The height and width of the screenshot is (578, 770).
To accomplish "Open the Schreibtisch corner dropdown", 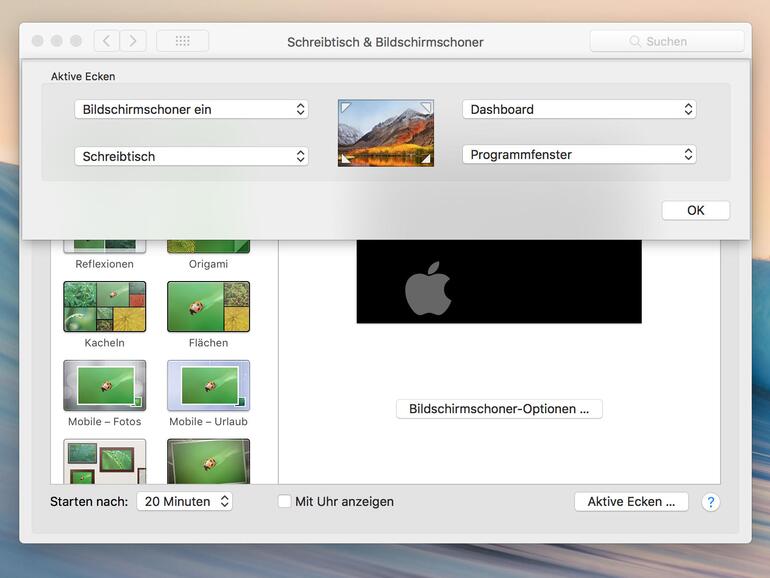I will [x=191, y=156].
